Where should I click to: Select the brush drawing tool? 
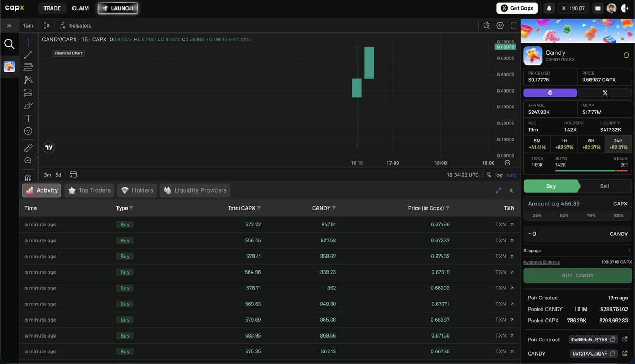pyautogui.click(x=29, y=106)
